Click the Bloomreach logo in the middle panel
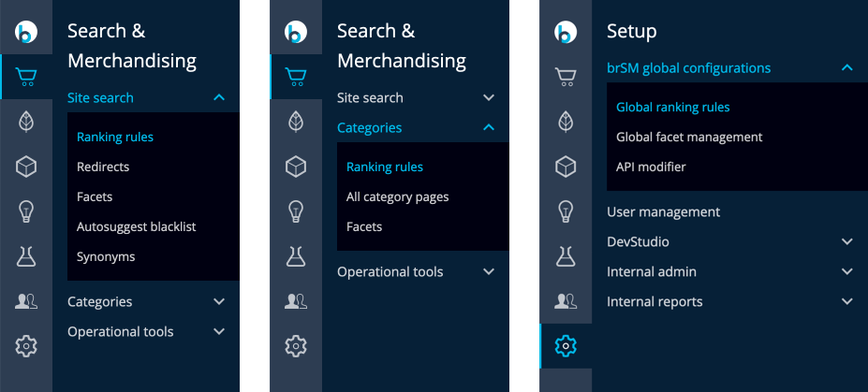Image resolution: width=868 pixels, height=392 pixels. click(296, 32)
